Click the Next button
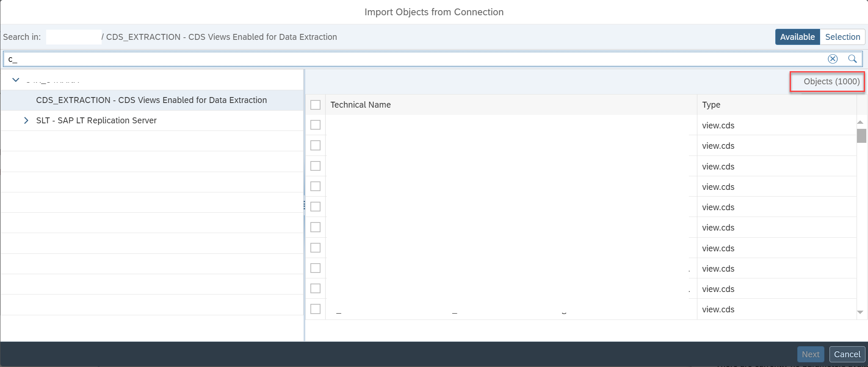This screenshot has height=367, width=868. pos(810,354)
